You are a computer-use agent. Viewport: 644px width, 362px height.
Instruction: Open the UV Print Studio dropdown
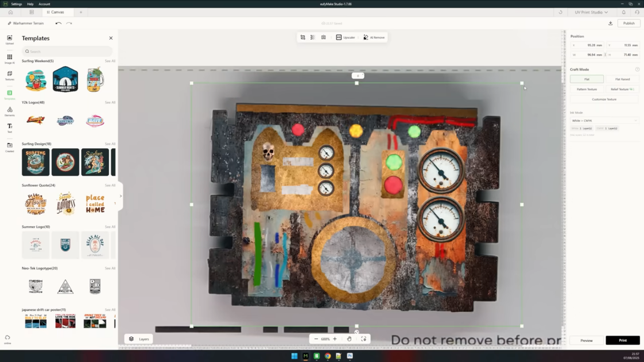[591, 13]
